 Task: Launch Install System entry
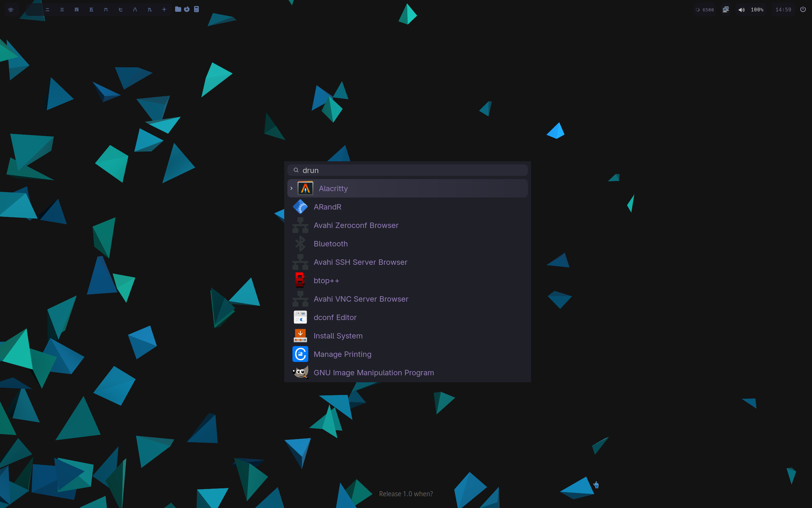coord(407,336)
